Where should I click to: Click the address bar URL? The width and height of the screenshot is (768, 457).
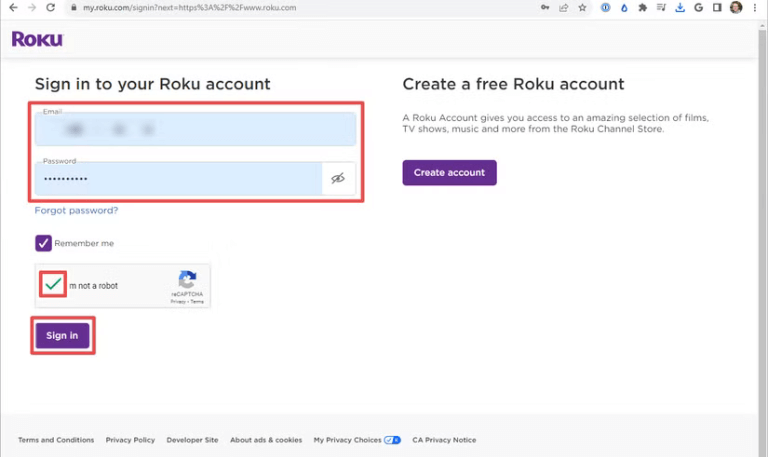coord(189,8)
